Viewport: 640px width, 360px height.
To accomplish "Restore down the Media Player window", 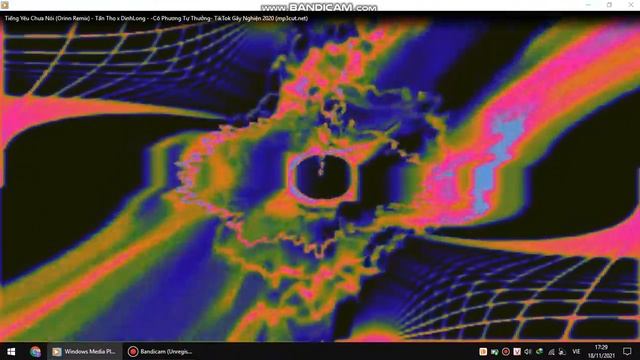I will [x=609, y=5].
